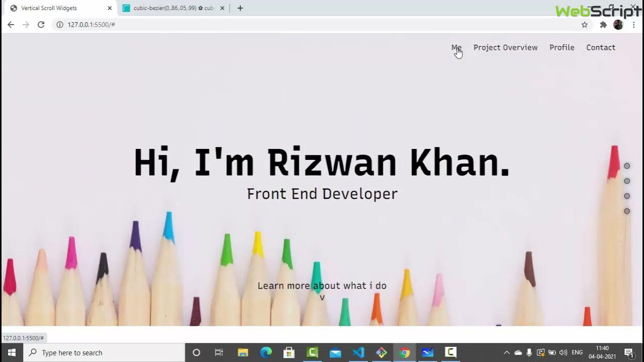Click 'Learn more about what i do'
Viewport: 644px width, 362px height.
[x=322, y=286]
